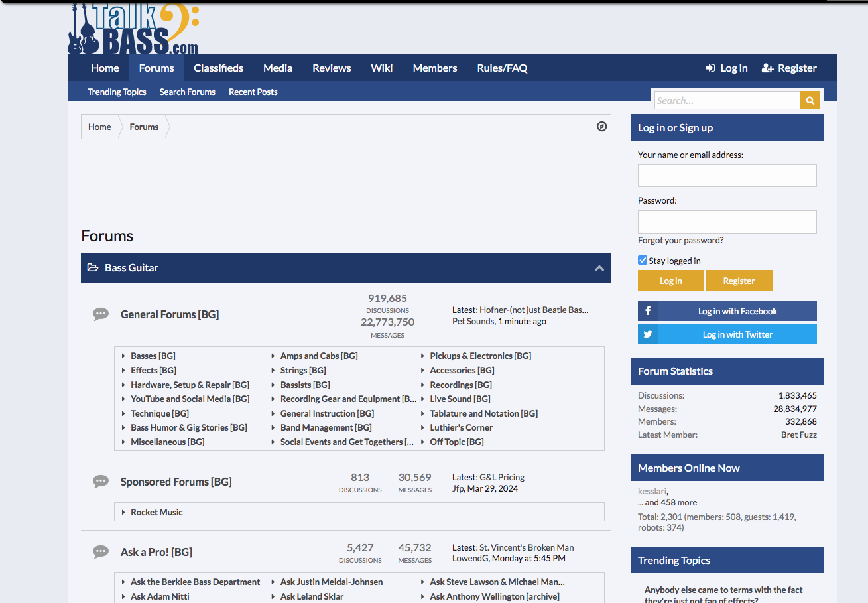Open the Classifieds navigation tab
Viewport: 868px width, 603px height.
coord(218,68)
